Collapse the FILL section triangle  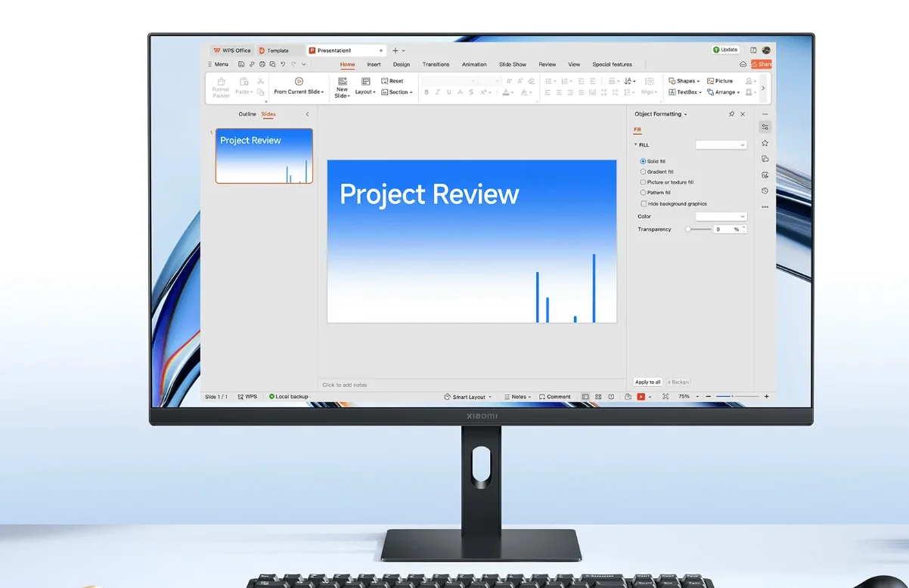point(636,144)
